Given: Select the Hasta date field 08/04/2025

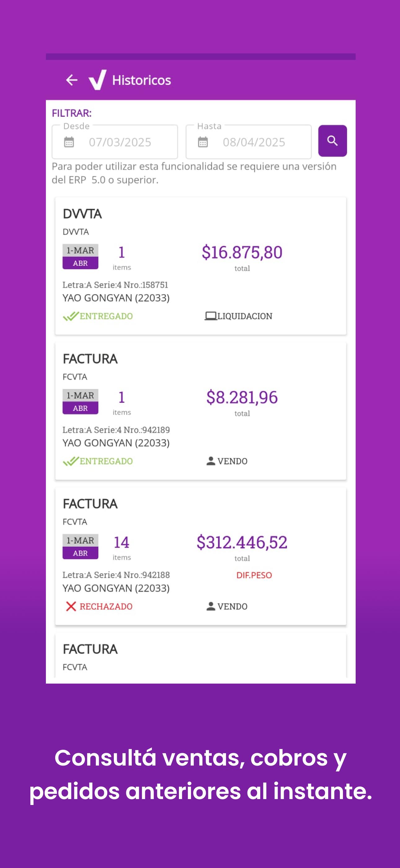Looking at the screenshot, I should click(248, 142).
